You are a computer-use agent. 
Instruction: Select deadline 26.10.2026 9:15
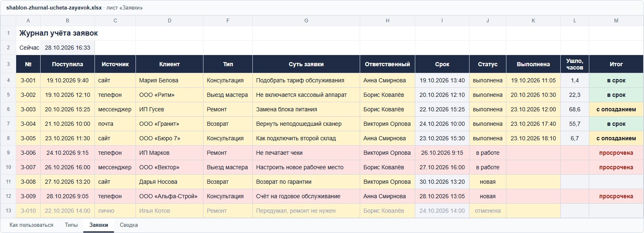tap(442, 153)
